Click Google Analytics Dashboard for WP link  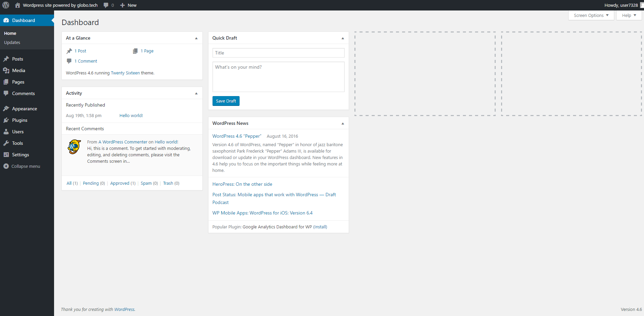277,227
